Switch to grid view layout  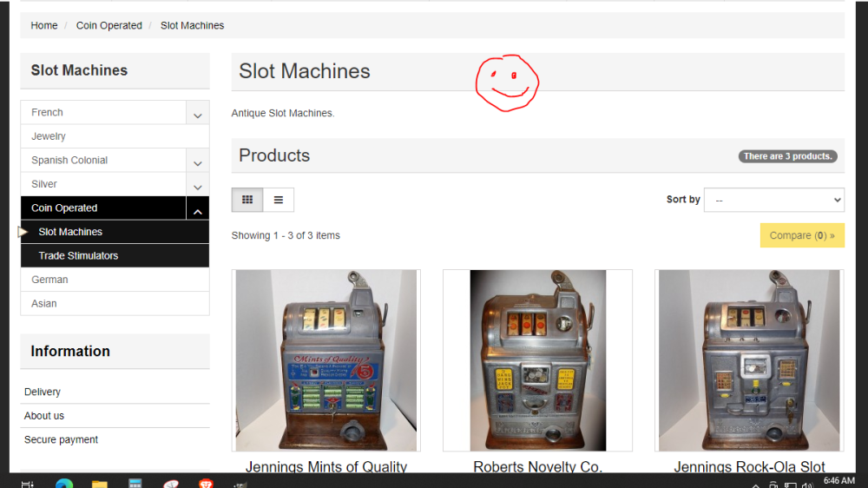click(x=247, y=200)
